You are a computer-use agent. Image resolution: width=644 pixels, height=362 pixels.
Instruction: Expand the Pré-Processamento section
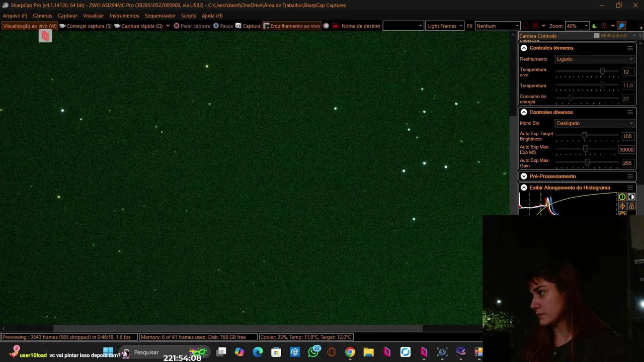(x=524, y=176)
